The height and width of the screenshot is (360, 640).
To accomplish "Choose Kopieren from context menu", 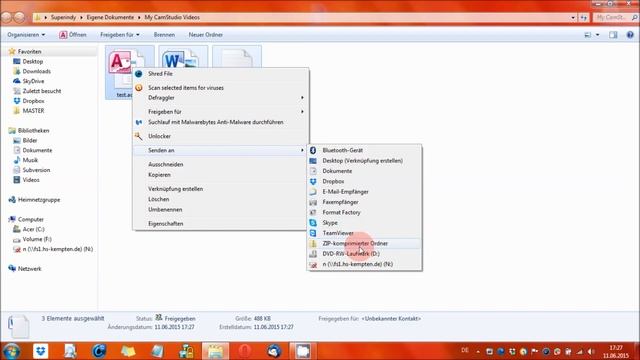I will pos(159,175).
